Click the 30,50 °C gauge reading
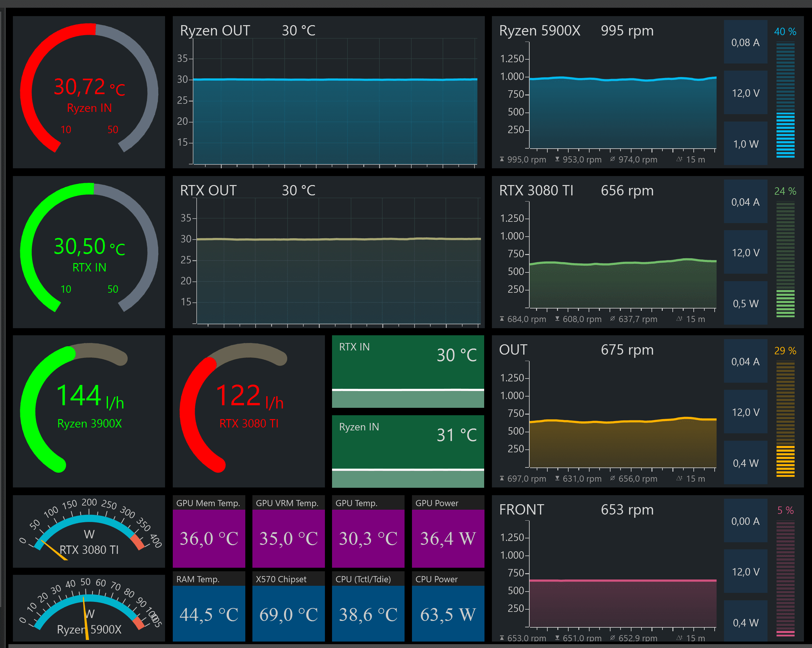This screenshot has width=812, height=648. coord(89,246)
